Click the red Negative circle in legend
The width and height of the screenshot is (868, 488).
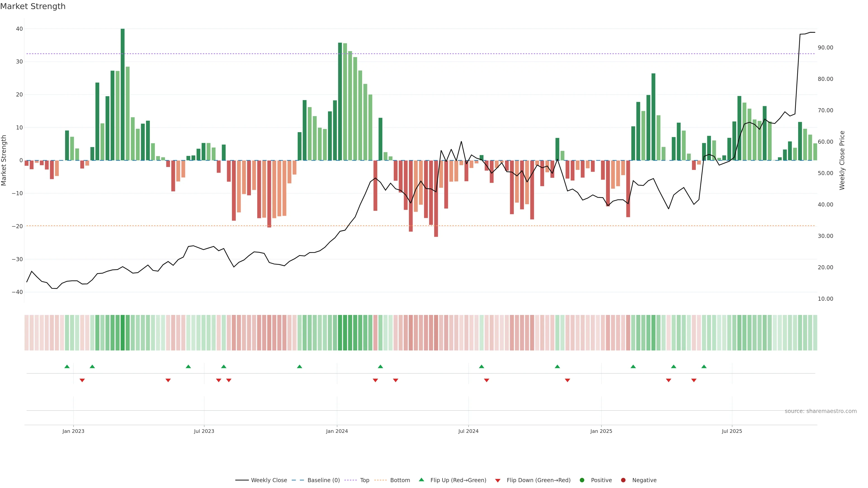coord(623,480)
